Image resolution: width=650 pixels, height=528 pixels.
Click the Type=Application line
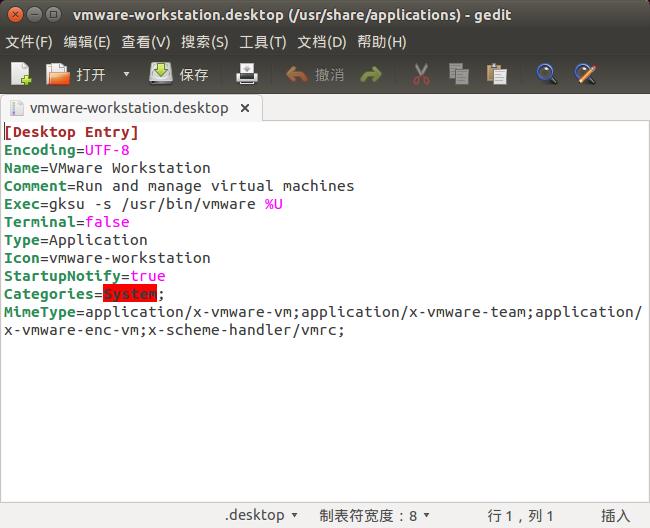click(x=76, y=240)
